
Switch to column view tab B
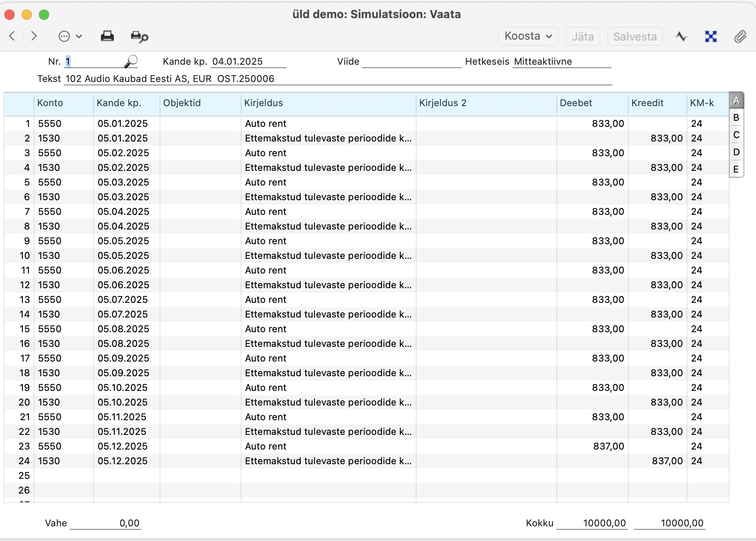point(736,118)
